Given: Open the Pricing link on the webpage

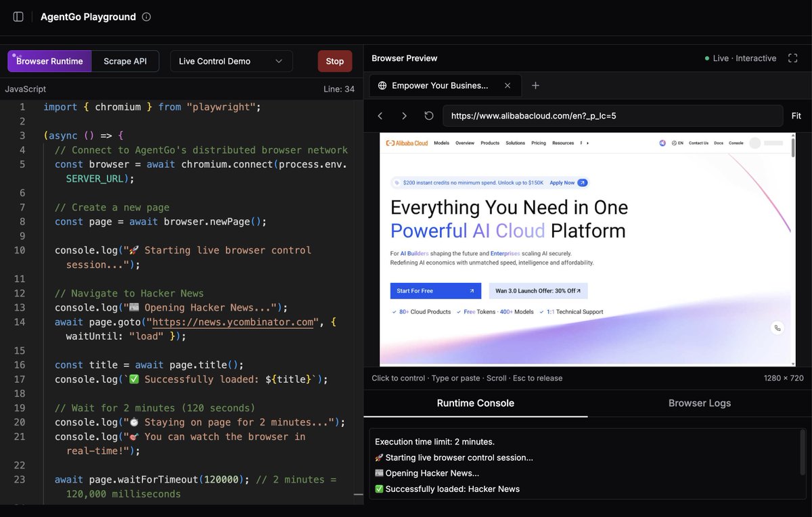Looking at the screenshot, I should tap(539, 143).
